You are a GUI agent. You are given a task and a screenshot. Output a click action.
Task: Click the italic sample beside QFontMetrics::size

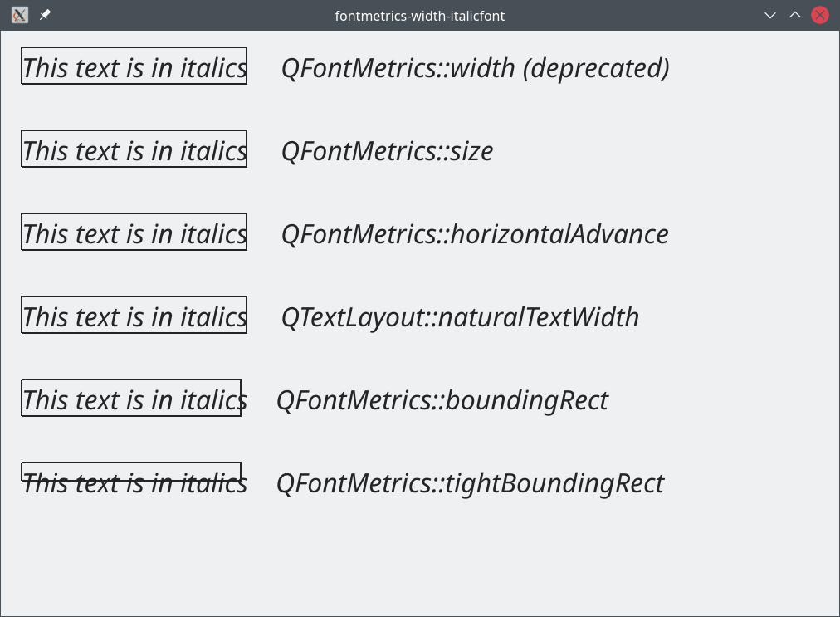(134, 150)
